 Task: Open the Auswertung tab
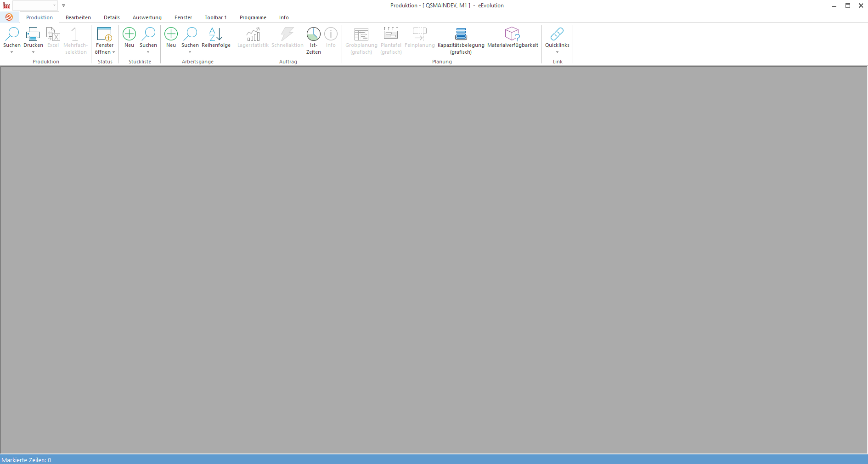[x=147, y=17]
